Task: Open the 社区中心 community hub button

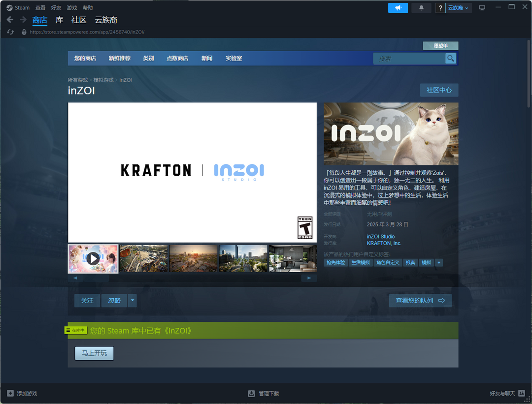Action: pyautogui.click(x=439, y=90)
